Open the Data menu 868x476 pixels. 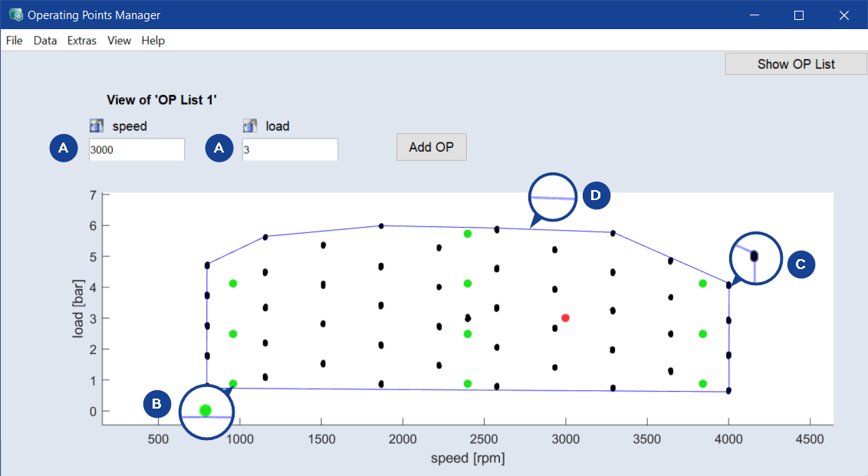(45, 41)
